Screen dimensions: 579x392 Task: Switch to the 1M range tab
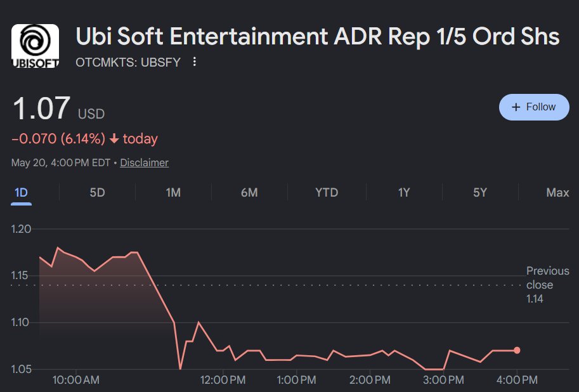point(173,192)
